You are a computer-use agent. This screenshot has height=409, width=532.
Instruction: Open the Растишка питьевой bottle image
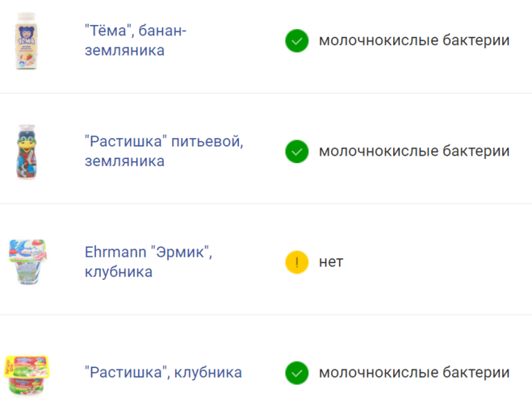click(x=27, y=151)
